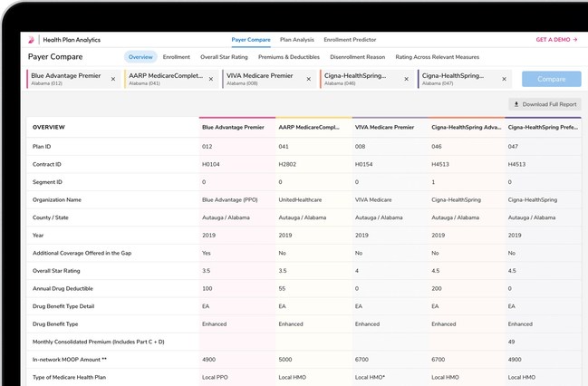The width and height of the screenshot is (588, 386).
Task: Click organization name VIVA Medicare
Action: click(x=373, y=199)
